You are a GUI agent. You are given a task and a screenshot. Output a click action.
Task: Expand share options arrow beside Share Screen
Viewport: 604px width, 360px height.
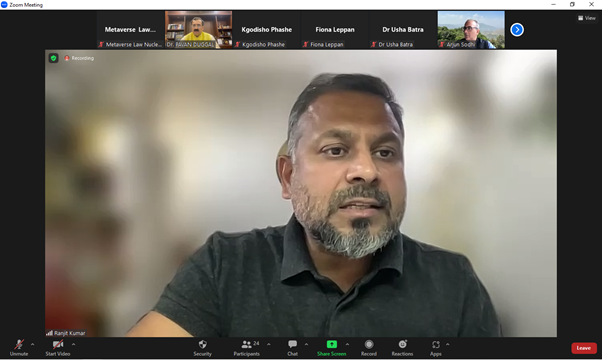[x=347, y=344]
